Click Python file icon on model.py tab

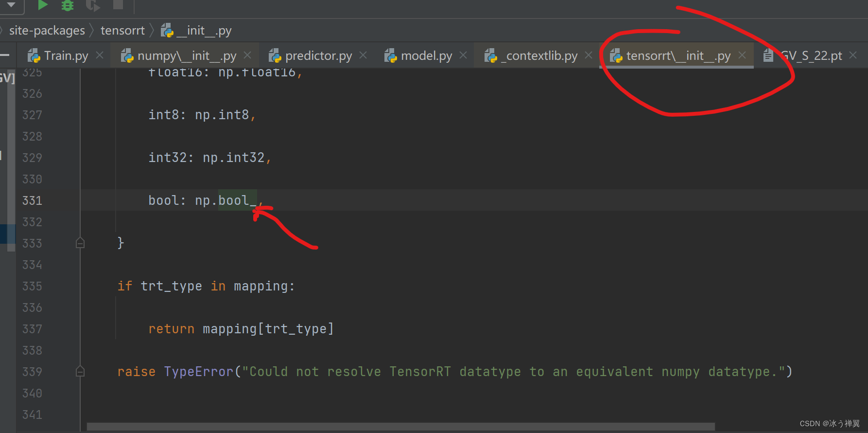(390, 56)
